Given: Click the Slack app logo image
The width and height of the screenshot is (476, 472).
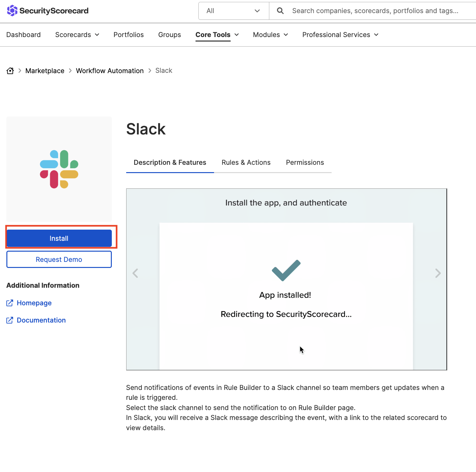Looking at the screenshot, I should [59, 170].
